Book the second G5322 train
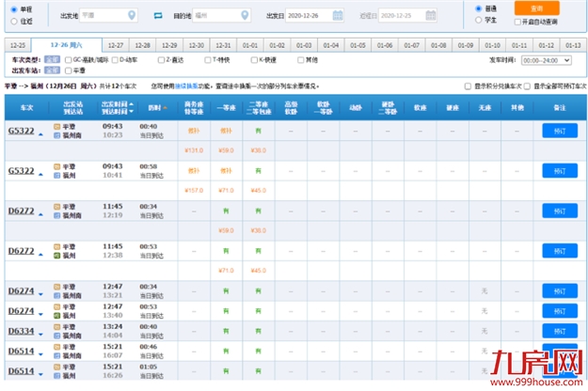Screen dimensions: 588x391 point(560,171)
